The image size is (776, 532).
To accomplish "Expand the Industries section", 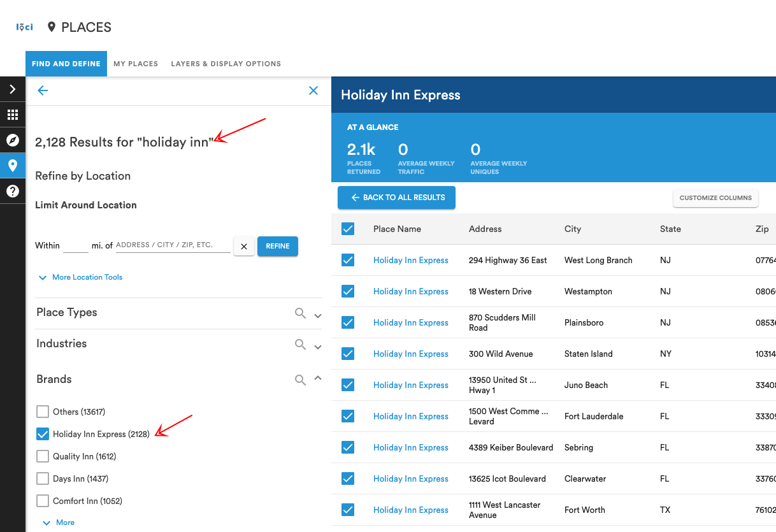I will (x=318, y=347).
